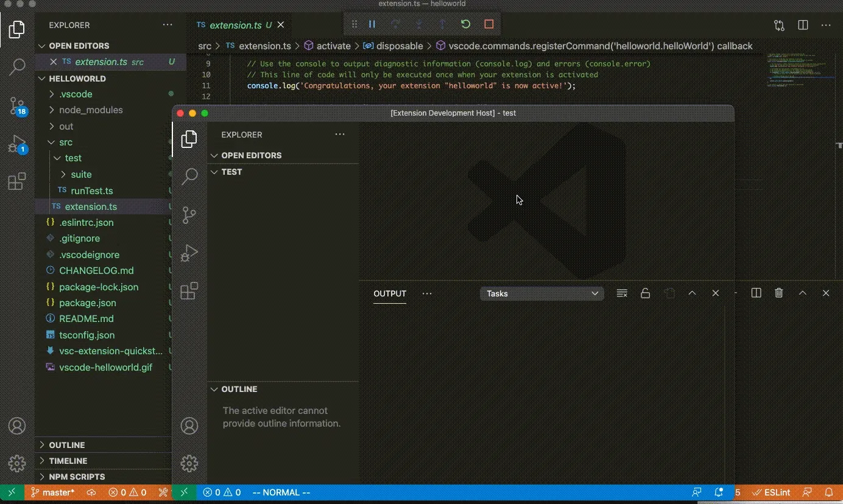Switch to the OUTPUT panel tab
The width and height of the screenshot is (843, 504).
pos(390,293)
